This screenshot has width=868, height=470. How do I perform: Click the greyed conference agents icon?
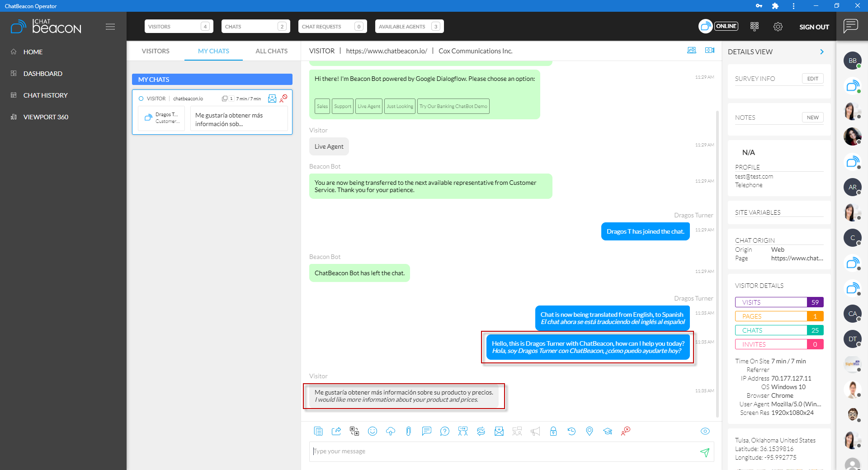point(517,431)
